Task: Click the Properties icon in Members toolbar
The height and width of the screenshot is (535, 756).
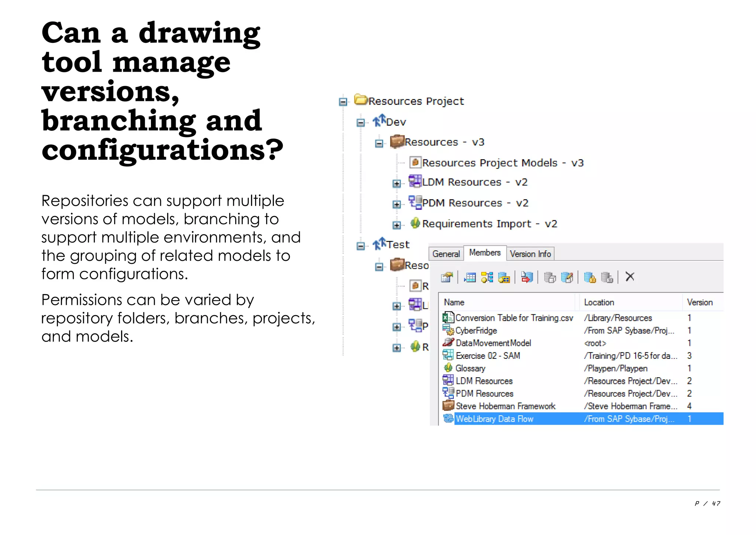Action: pyautogui.click(x=447, y=277)
